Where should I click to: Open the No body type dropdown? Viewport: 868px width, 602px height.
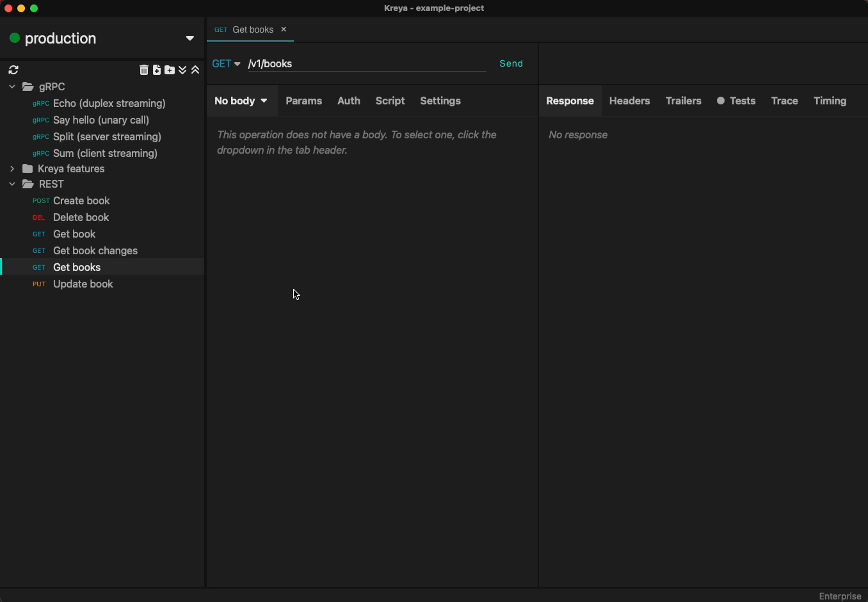pyautogui.click(x=241, y=101)
